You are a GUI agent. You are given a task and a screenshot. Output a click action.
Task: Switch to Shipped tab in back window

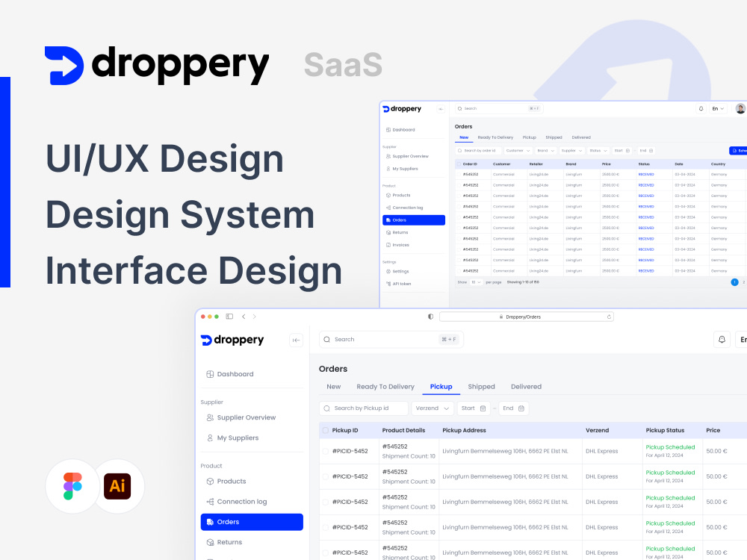point(554,137)
